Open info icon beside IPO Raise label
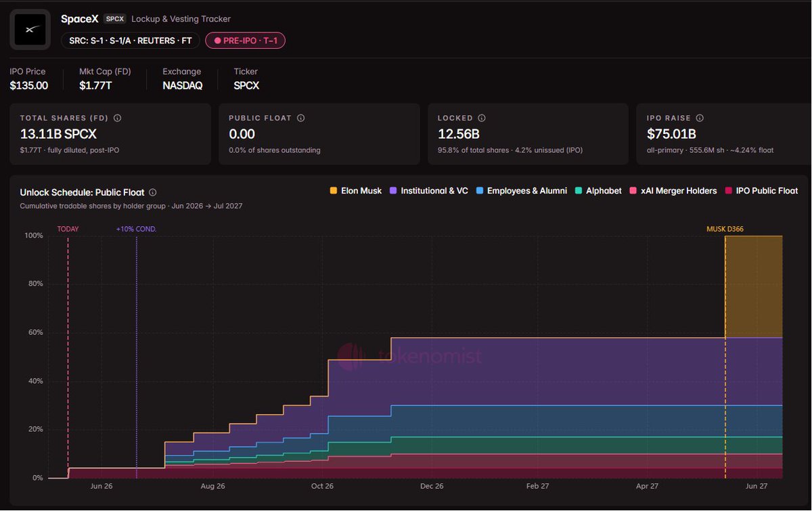The width and height of the screenshot is (812, 511). pos(700,118)
